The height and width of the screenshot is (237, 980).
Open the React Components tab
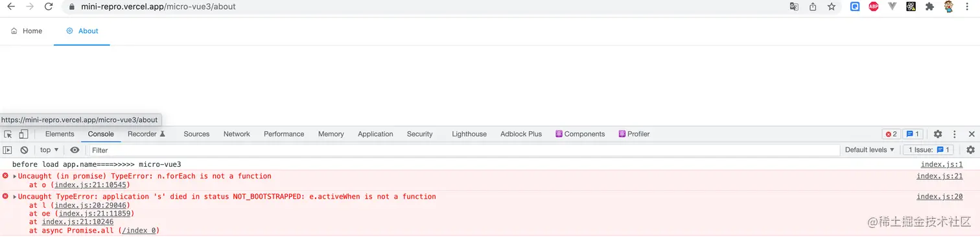579,134
